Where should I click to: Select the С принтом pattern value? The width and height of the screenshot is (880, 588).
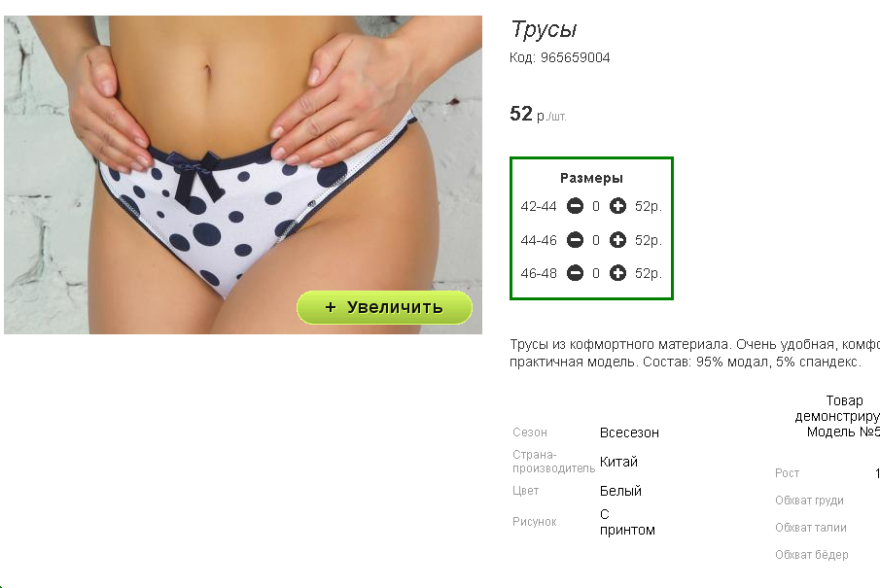[627, 522]
